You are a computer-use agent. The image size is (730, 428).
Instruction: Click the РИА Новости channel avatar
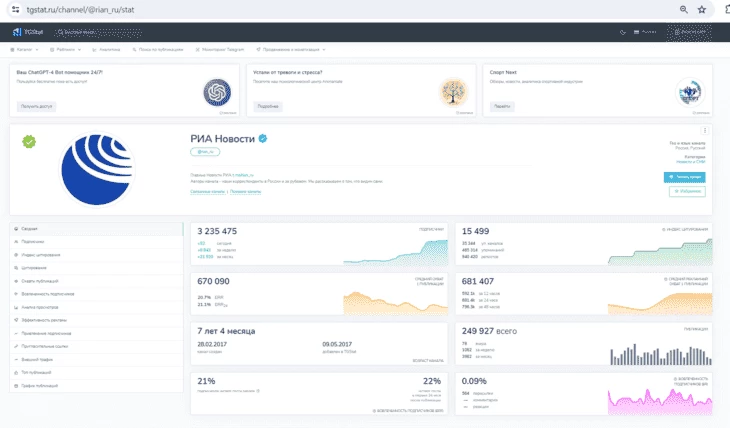tap(97, 170)
